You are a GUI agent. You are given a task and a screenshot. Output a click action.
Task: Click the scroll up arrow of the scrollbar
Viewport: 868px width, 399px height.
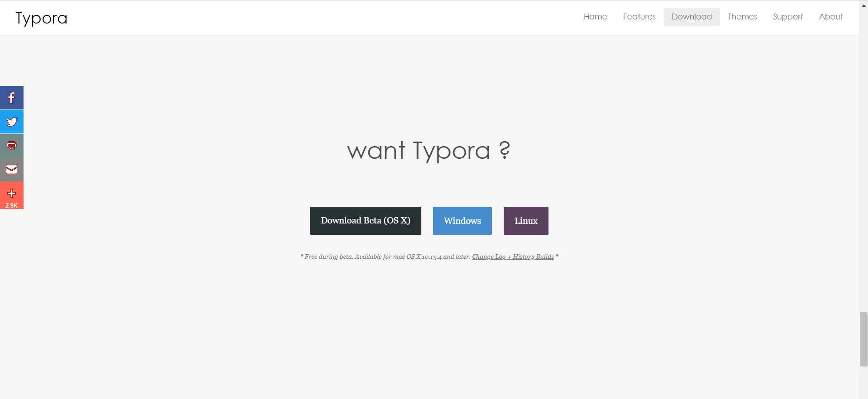coord(863,5)
